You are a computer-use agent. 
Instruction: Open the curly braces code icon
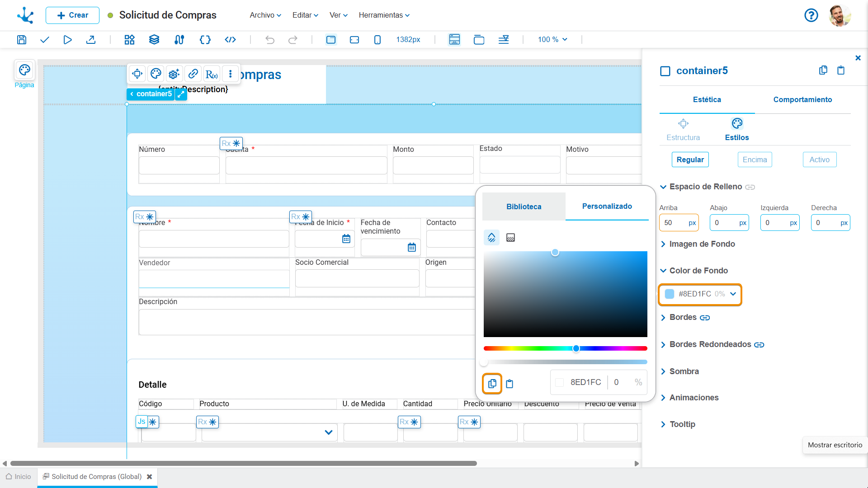[205, 40]
